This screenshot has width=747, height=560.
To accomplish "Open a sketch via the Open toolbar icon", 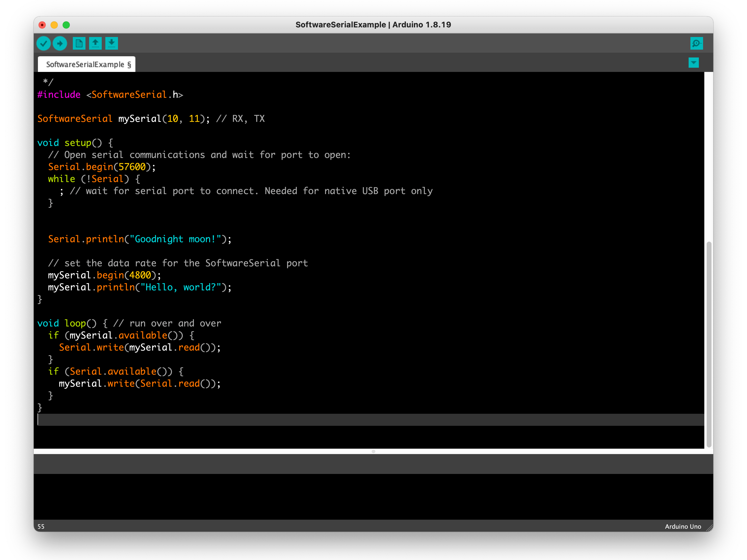I will click(x=95, y=43).
